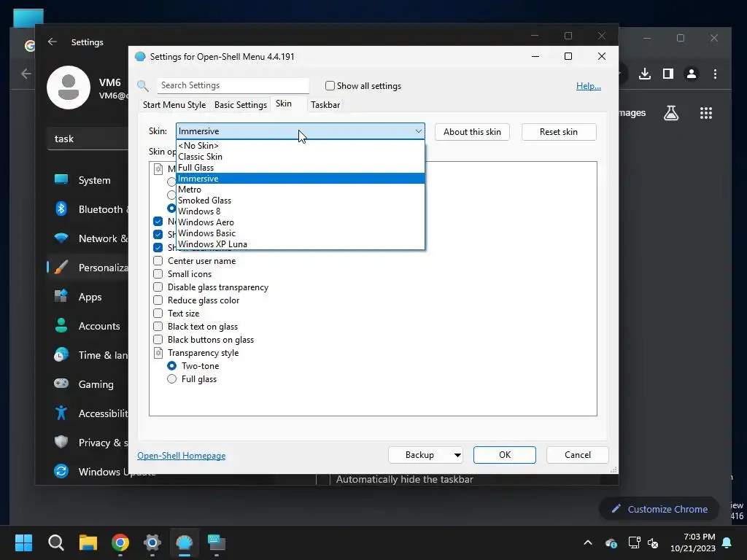Open Chrome Labs flask icon

671,113
